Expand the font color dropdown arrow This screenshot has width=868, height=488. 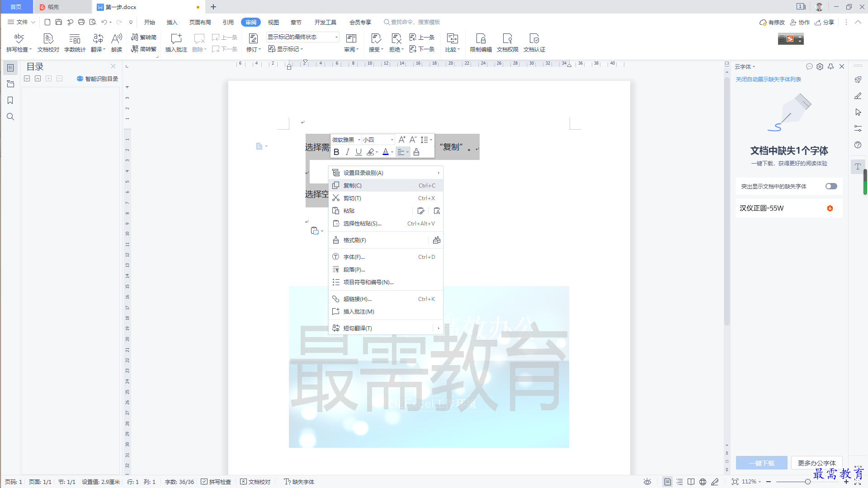click(392, 152)
